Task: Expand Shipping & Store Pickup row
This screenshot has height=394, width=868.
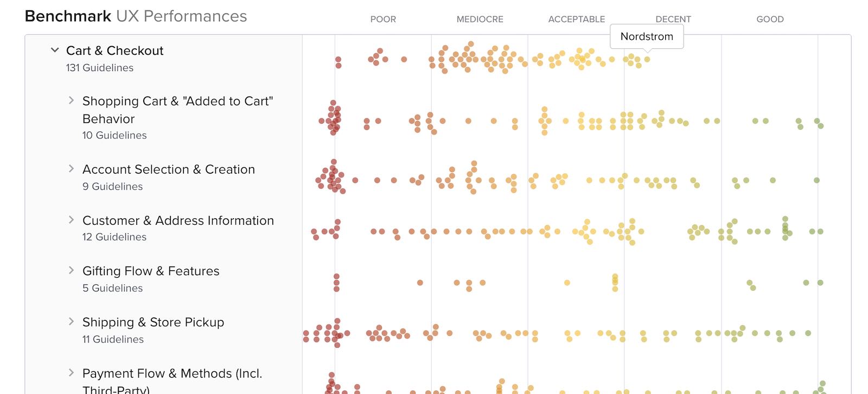Action: [x=71, y=321]
